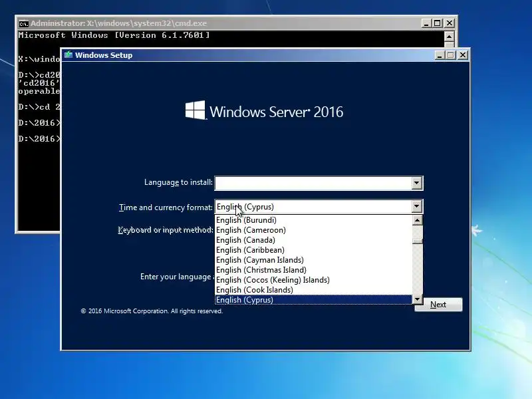532x399 pixels.
Task: Collapse the Time and currency format dropdown arrow
Action: pyautogui.click(x=417, y=206)
